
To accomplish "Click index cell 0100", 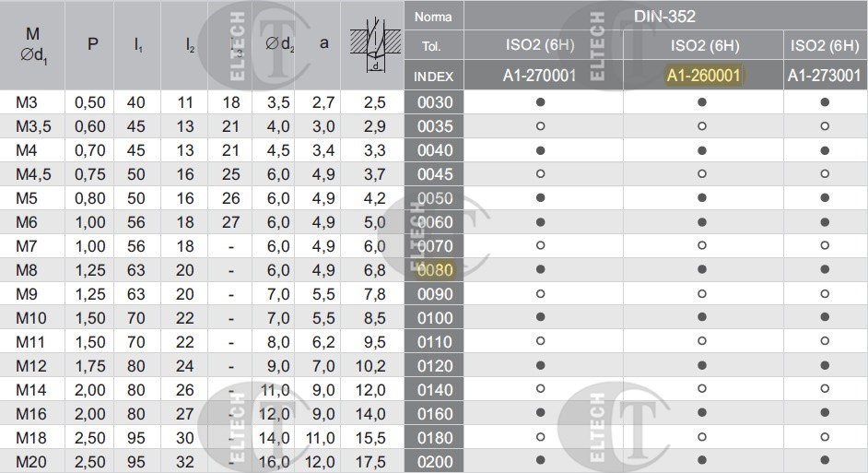I will (x=435, y=318).
